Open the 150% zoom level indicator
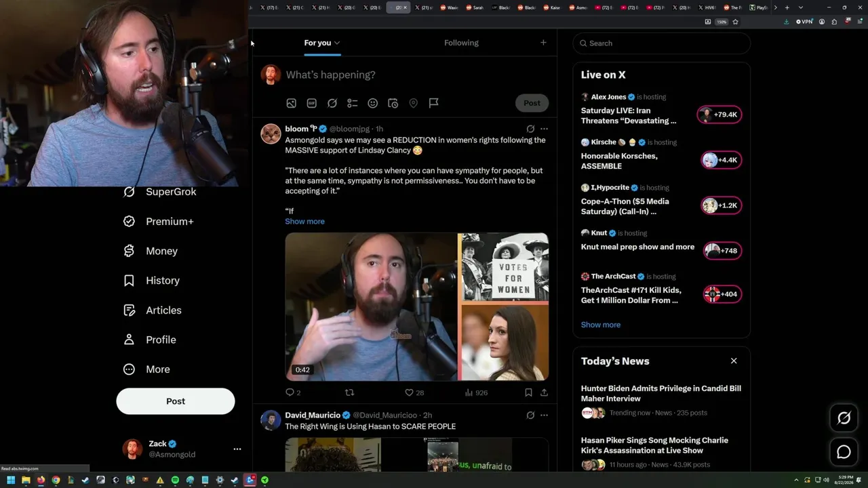This screenshot has height=488, width=868. (x=722, y=22)
